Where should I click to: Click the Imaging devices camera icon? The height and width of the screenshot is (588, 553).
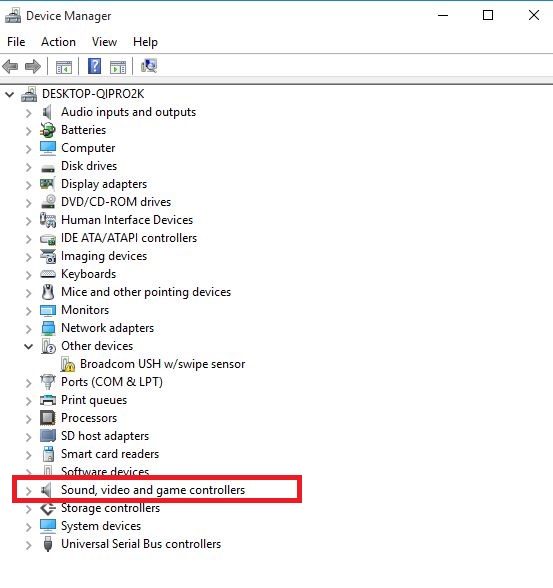click(48, 256)
